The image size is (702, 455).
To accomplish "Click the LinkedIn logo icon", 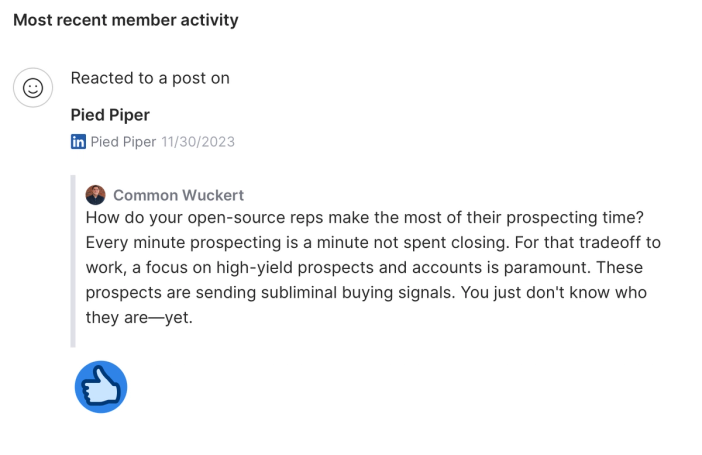I will coord(78,142).
